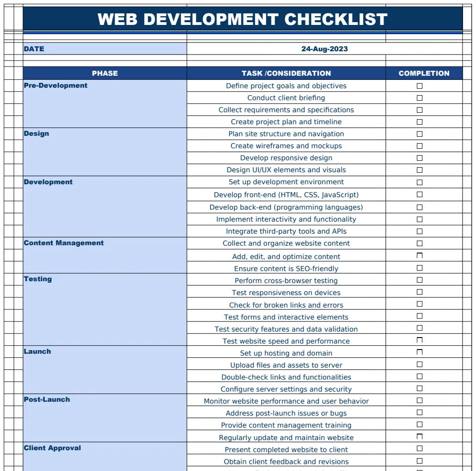This screenshot has height=471, width=476.
Task: Tick Obtain client feedback and revisions checkbox
Action: (420, 461)
